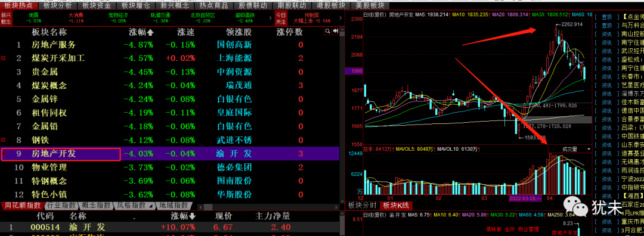Select the 煤炭概念 sector row
Image resolution: width=644 pixels, height=236 pixels.
pos(170,86)
